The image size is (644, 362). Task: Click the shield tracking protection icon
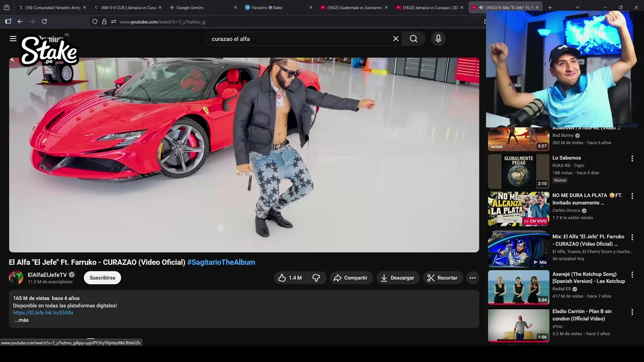95,22
